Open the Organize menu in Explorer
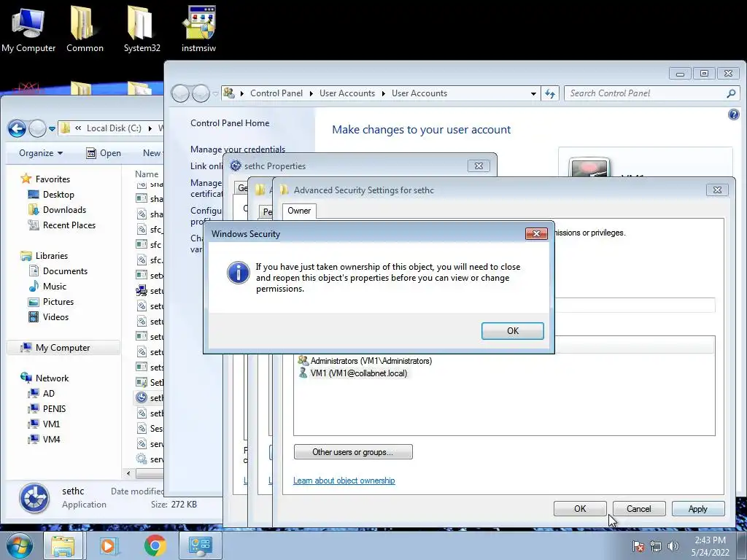The width and height of the screenshot is (747, 560). click(41, 153)
